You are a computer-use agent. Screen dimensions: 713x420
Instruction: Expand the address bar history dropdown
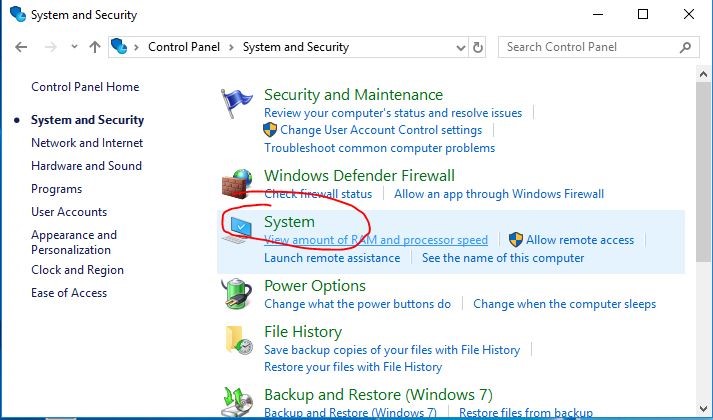pos(461,48)
